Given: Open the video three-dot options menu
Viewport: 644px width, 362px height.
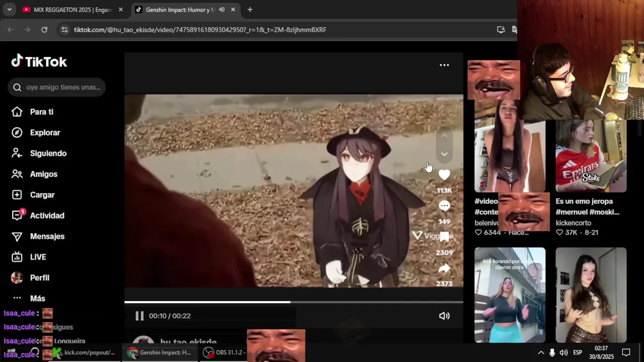Looking at the screenshot, I should pos(444,65).
